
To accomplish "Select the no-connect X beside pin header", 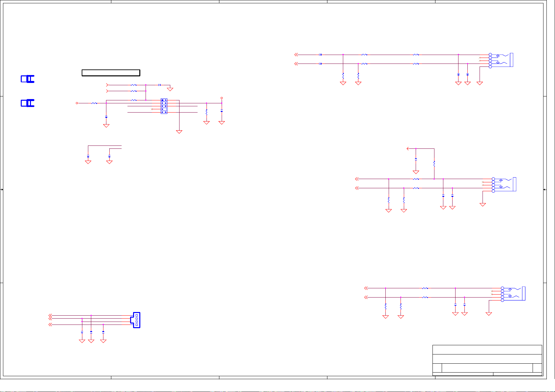I will click(x=152, y=109).
